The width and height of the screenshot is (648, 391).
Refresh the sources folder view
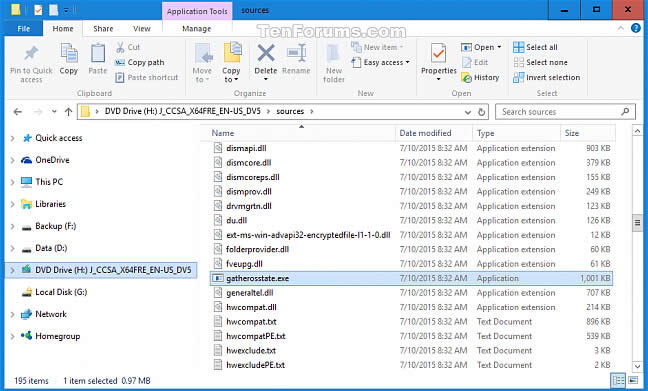[x=481, y=112]
